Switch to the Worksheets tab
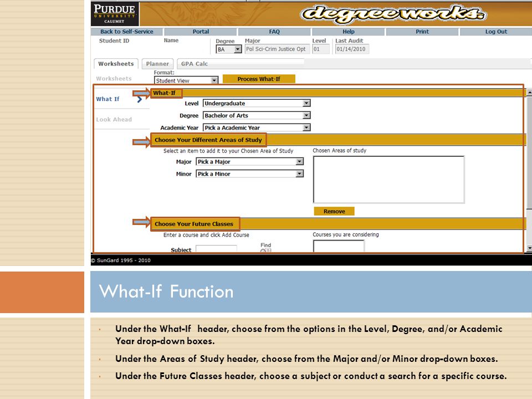 116,64
